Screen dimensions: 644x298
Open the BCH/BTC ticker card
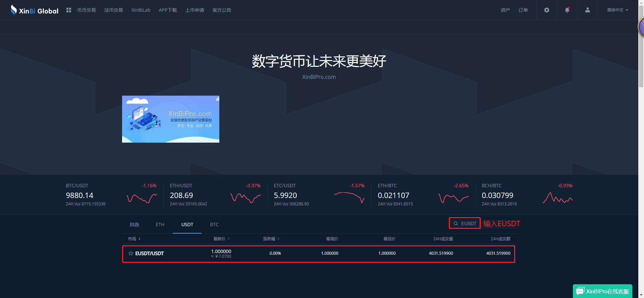pyautogui.click(x=527, y=195)
